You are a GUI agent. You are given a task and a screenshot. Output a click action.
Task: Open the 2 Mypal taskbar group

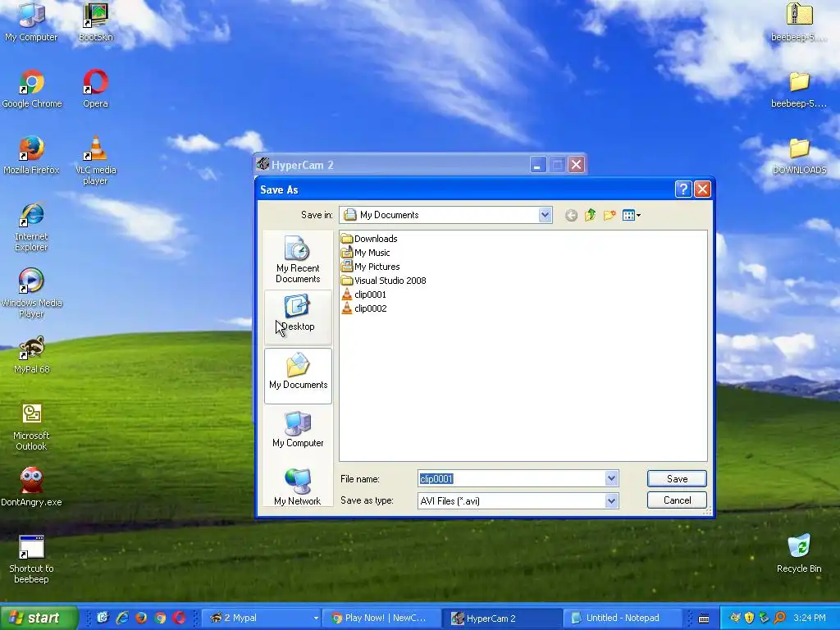pos(262,618)
